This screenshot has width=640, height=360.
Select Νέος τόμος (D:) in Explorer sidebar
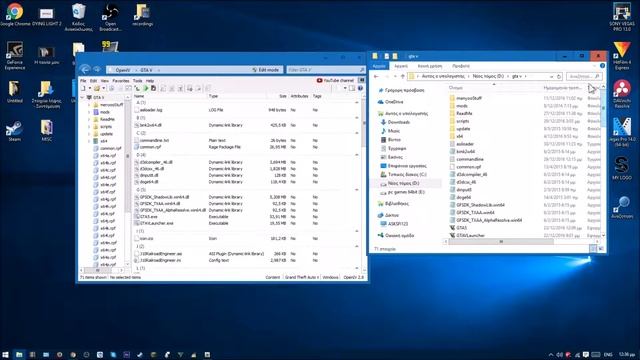pos(403,183)
